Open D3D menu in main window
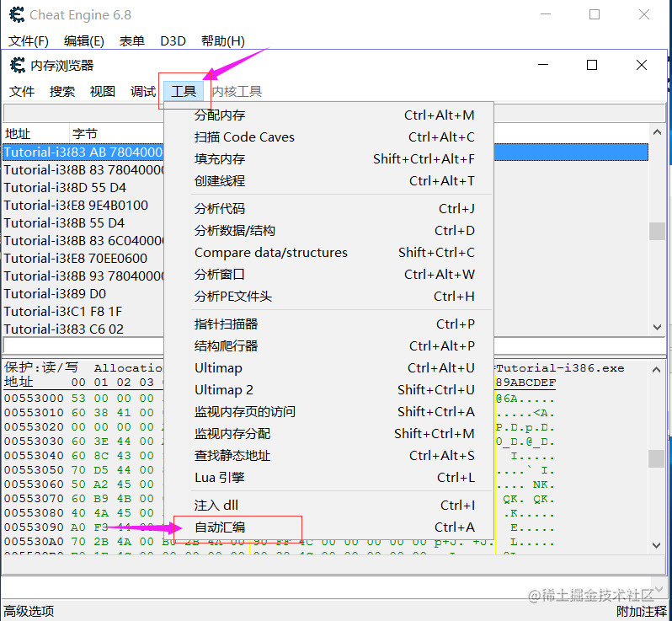Viewport: 672px width, 621px height. tap(173, 41)
